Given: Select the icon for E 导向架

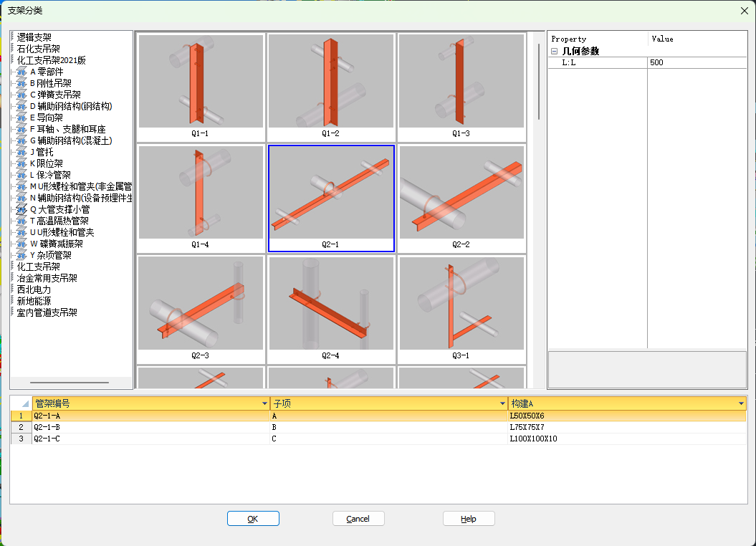Looking at the screenshot, I should (21, 118).
